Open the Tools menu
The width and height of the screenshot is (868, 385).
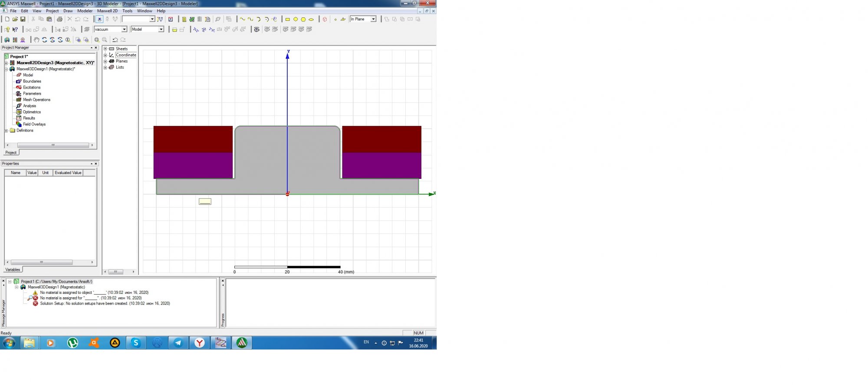(x=127, y=11)
